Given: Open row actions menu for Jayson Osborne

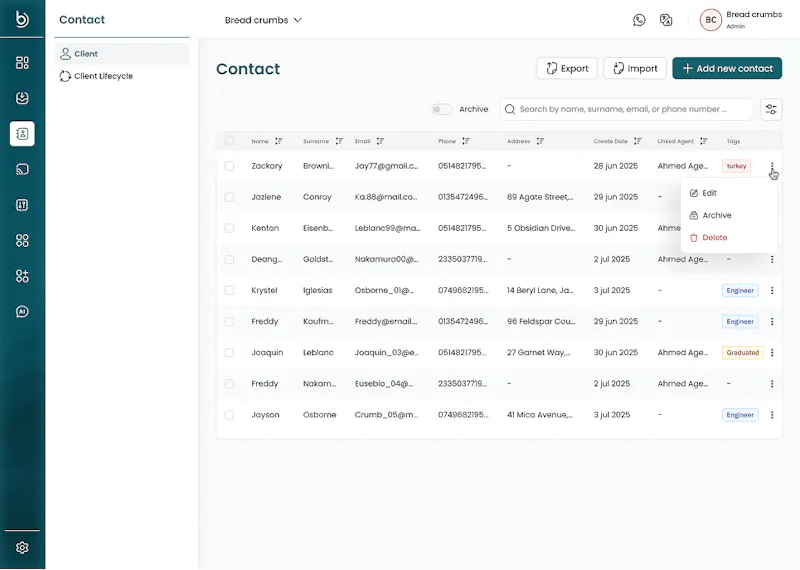Looking at the screenshot, I should coord(772,415).
